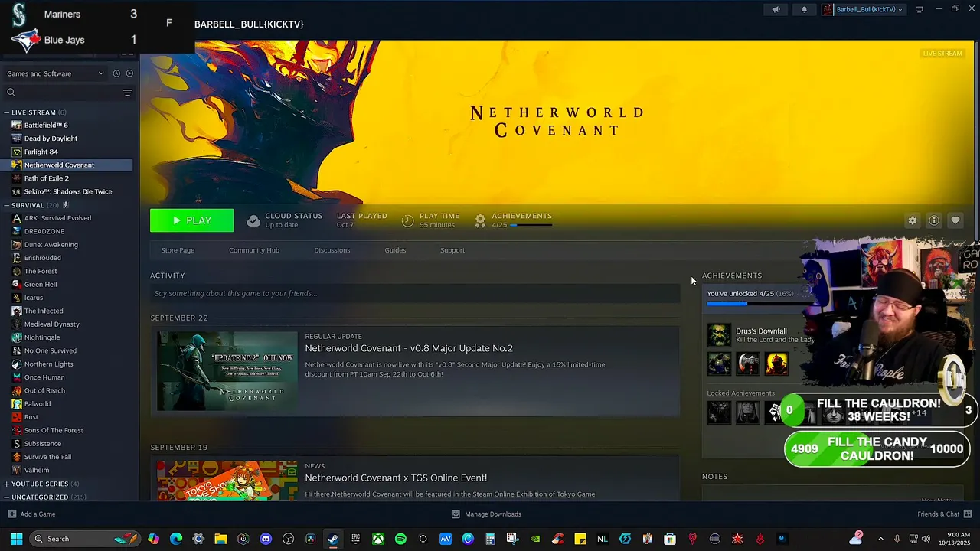Open Discord from the taskbar

click(x=266, y=539)
